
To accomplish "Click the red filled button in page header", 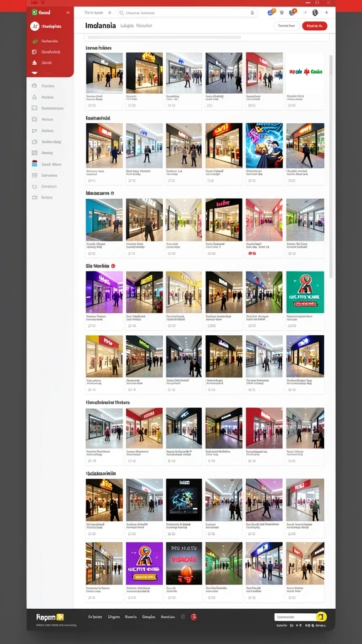I will pos(315,26).
